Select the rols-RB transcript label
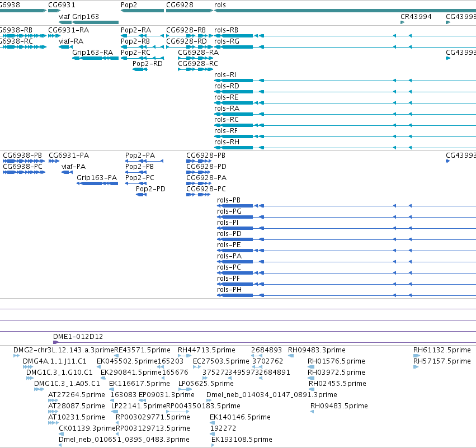The width and height of the screenshot is (476, 448). pyautogui.click(x=226, y=30)
